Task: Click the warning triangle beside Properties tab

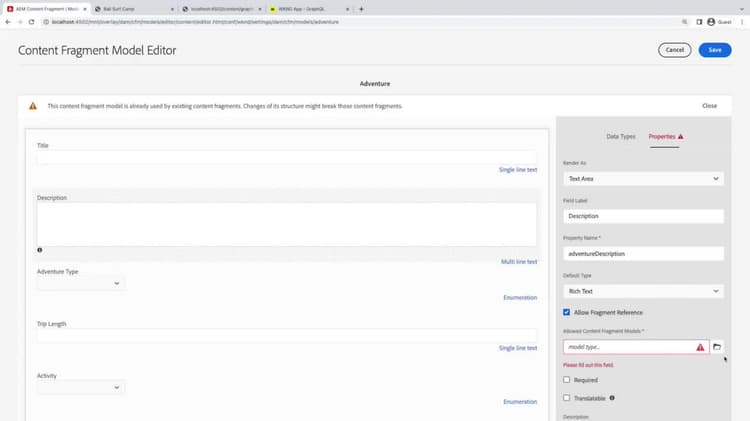Action: [x=681, y=137]
